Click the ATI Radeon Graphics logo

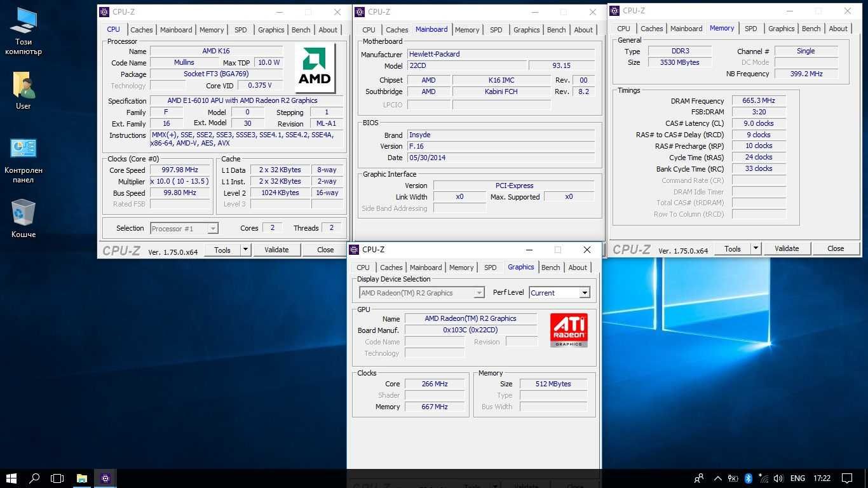[x=568, y=330]
